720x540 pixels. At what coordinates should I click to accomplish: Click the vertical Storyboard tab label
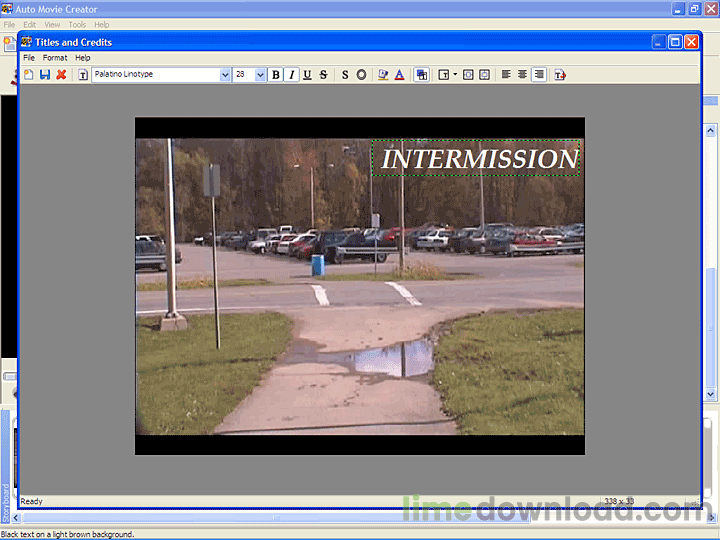pos(6,502)
